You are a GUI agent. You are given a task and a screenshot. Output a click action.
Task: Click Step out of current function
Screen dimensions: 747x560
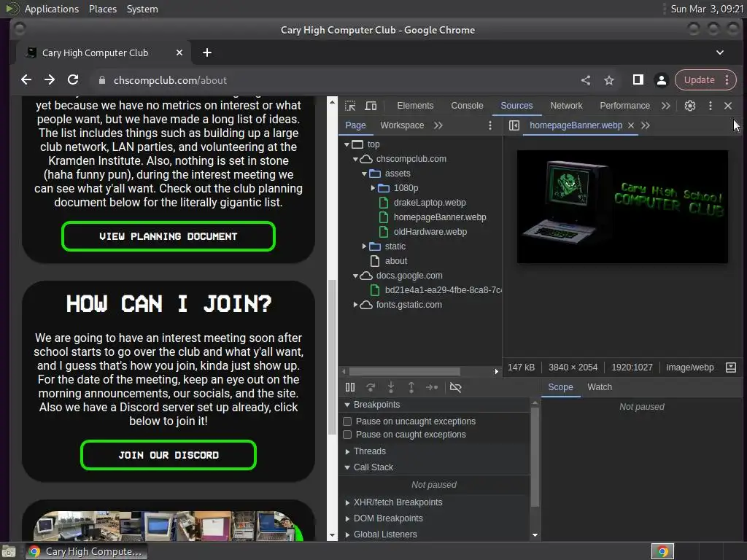[x=411, y=387]
